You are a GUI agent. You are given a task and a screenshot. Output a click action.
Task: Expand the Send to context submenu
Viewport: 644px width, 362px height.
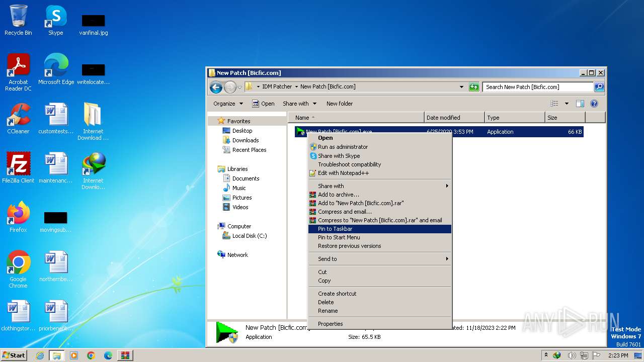pyautogui.click(x=379, y=259)
